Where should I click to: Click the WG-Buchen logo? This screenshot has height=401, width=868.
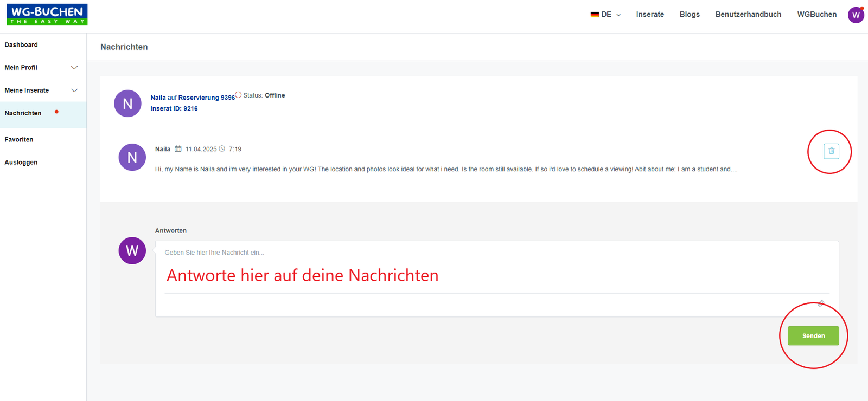(x=47, y=15)
